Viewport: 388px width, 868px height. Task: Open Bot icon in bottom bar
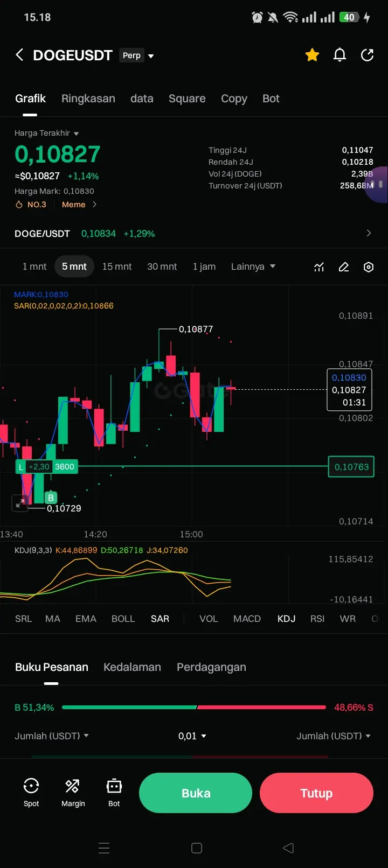114,793
